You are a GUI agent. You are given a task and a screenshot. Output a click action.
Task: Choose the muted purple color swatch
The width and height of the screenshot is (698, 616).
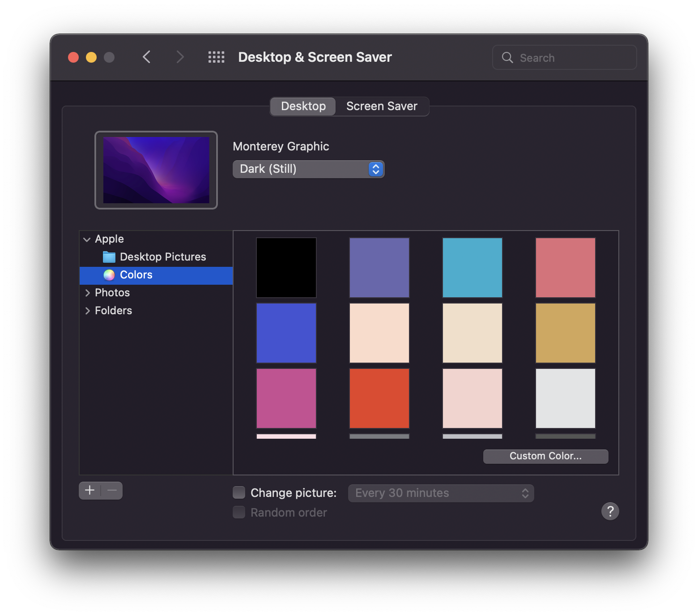[379, 268]
